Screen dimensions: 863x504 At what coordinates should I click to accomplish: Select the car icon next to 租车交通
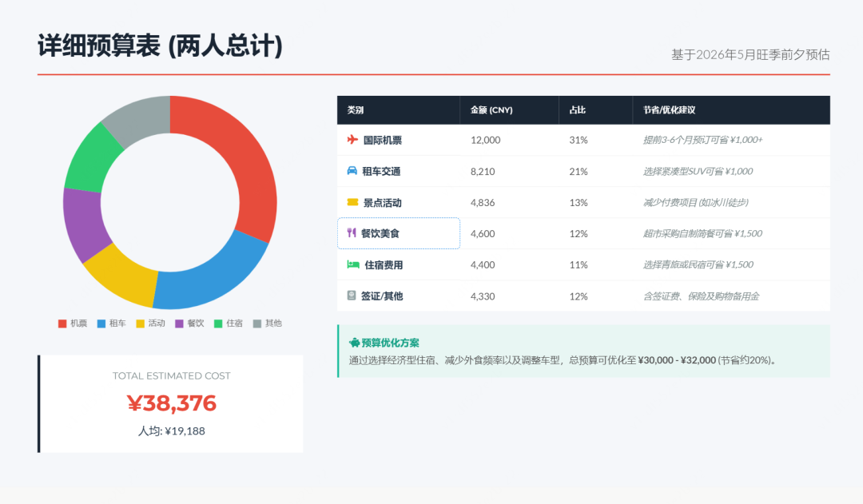pos(352,171)
